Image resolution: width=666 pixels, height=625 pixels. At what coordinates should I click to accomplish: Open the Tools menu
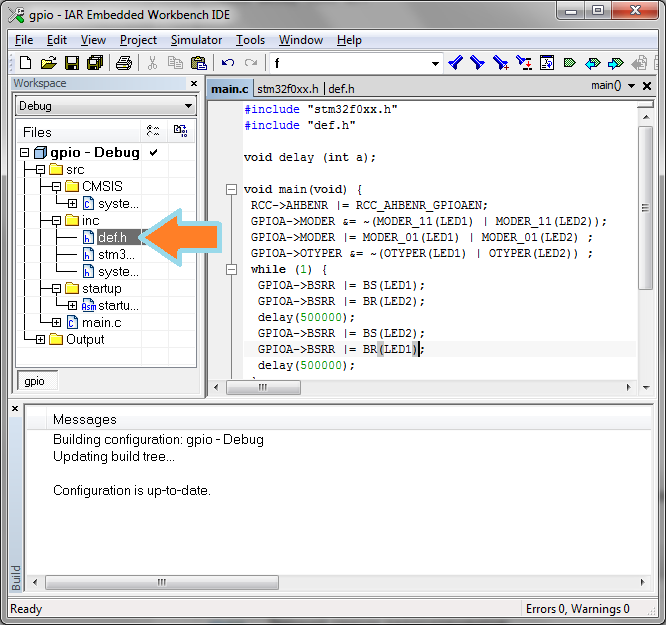pyautogui.click(x=250, y=40)
